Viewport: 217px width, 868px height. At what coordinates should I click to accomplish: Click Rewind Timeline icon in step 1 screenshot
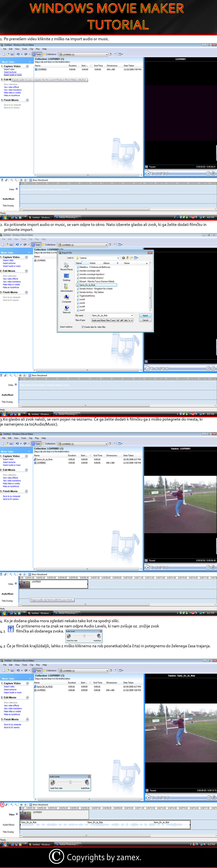tap(21, 180)
